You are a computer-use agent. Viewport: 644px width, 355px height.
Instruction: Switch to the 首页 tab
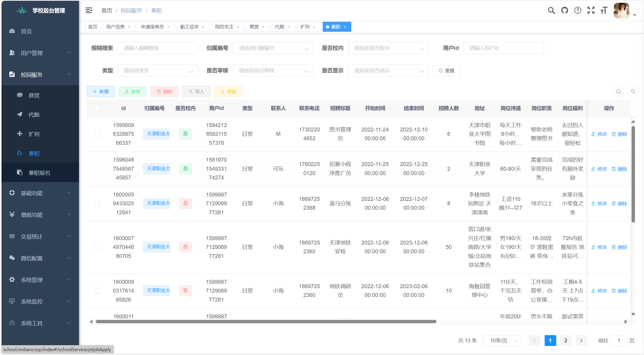pos(93,27)
